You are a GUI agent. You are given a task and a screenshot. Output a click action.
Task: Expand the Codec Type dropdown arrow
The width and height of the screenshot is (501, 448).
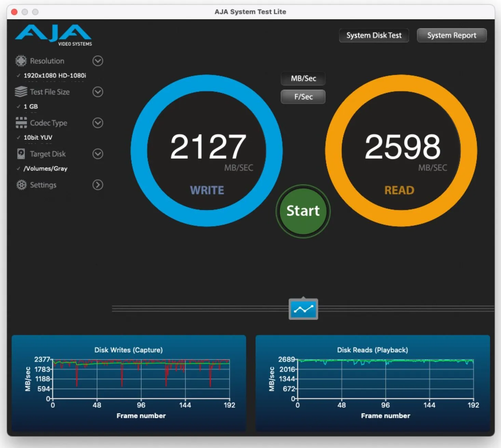(98, 123)
